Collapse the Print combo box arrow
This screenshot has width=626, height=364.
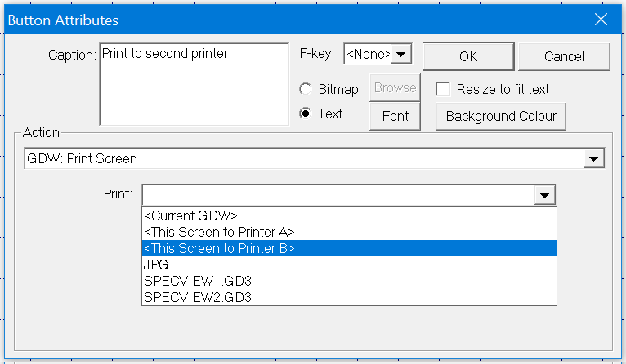click(544, 195)
